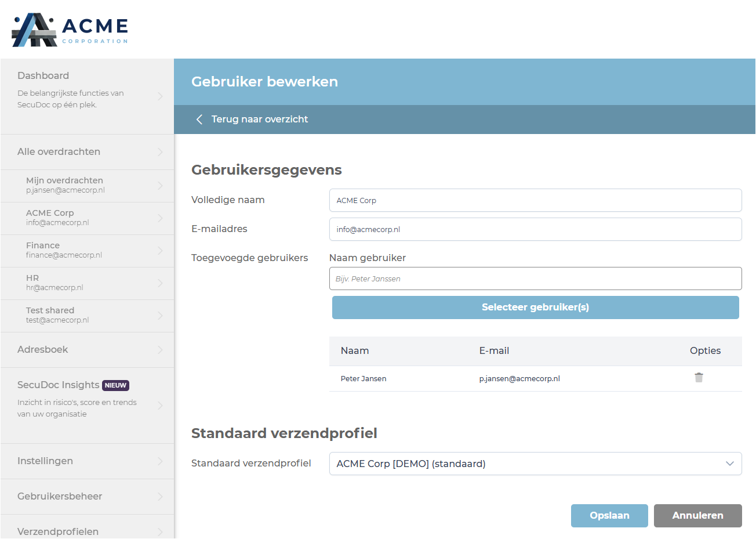The width and height of the screenshot is (756, 539).
Task: Click the chevron on the HR row
Action: point(160,283)
